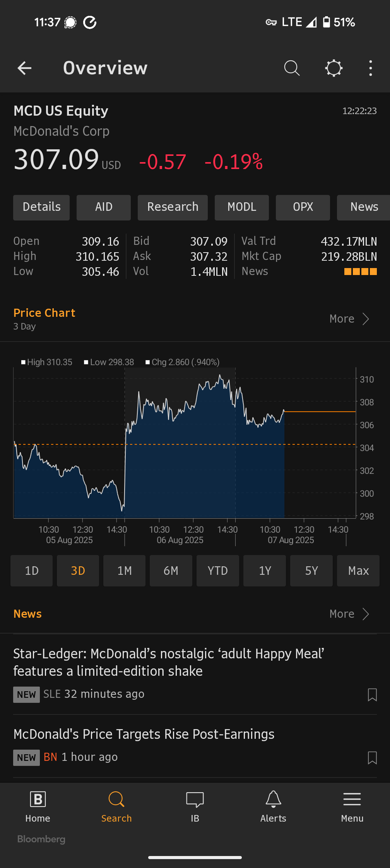Image resolution: width=390 pixels, height=868 pixels.
Task: Open the Star-Ledger adult Happy Meal headline
Action: click(x=169, y=662)
